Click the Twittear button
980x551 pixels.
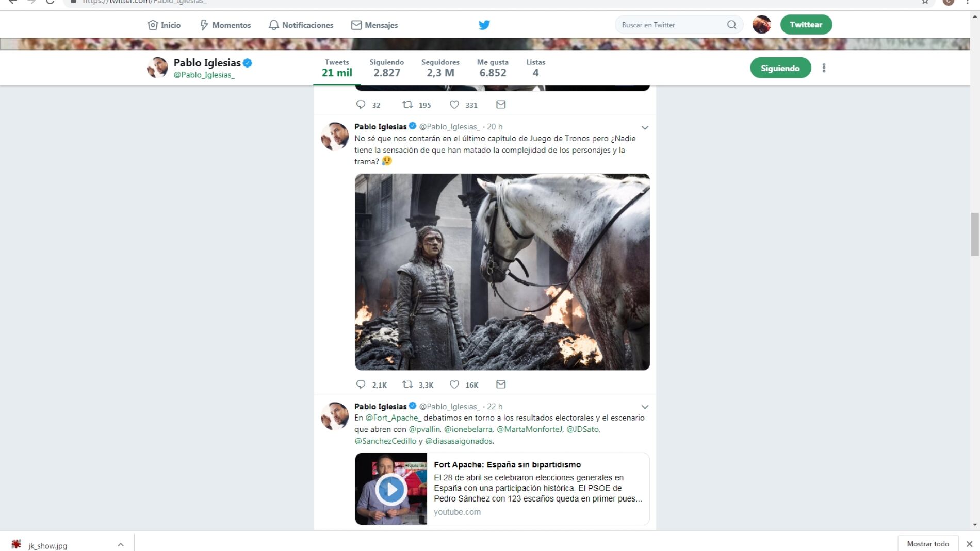tap(806, 25)
